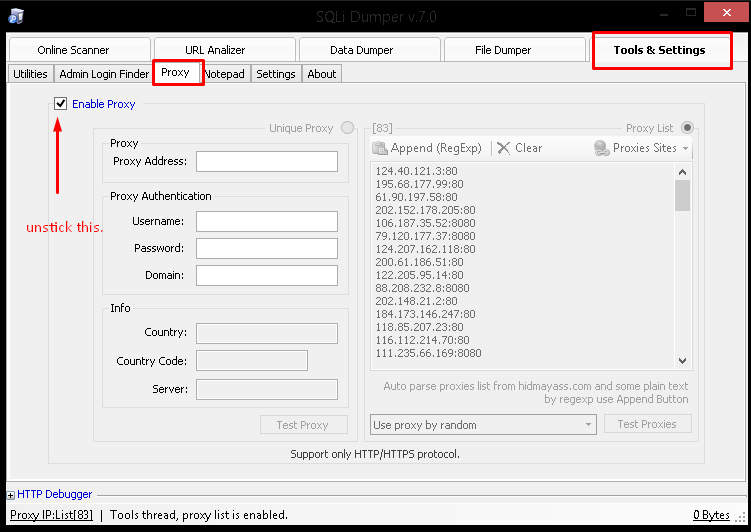The image size is (751, 532).
Task: Open the Proxies Sites dropdown arrow
Action: click(x=686, y=148)
